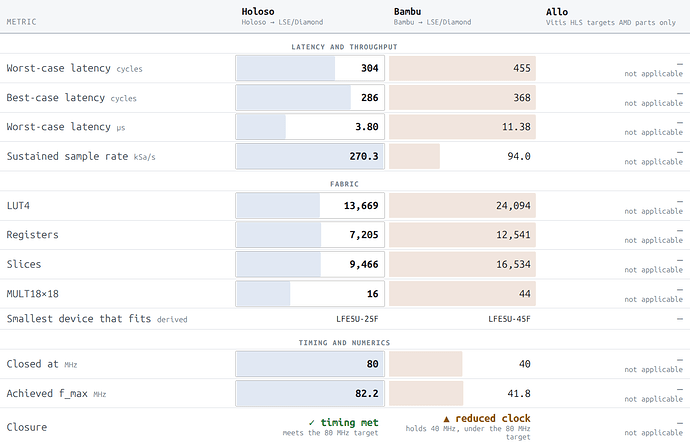The width and height of the screenshot is (690, 444).
Task: Click the Bambu latency value 11.38
Action: pos(516,127)
